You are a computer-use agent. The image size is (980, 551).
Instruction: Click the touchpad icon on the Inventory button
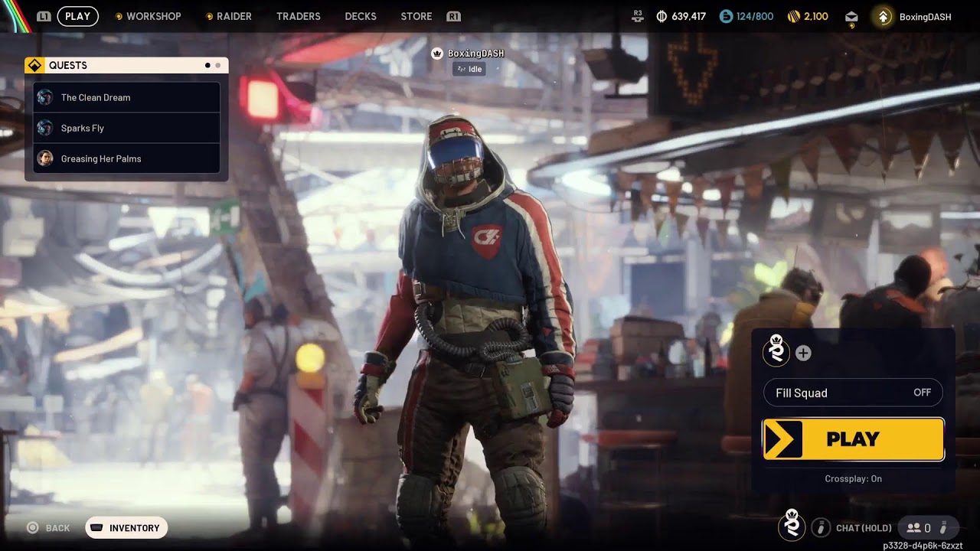click(97, 528)
